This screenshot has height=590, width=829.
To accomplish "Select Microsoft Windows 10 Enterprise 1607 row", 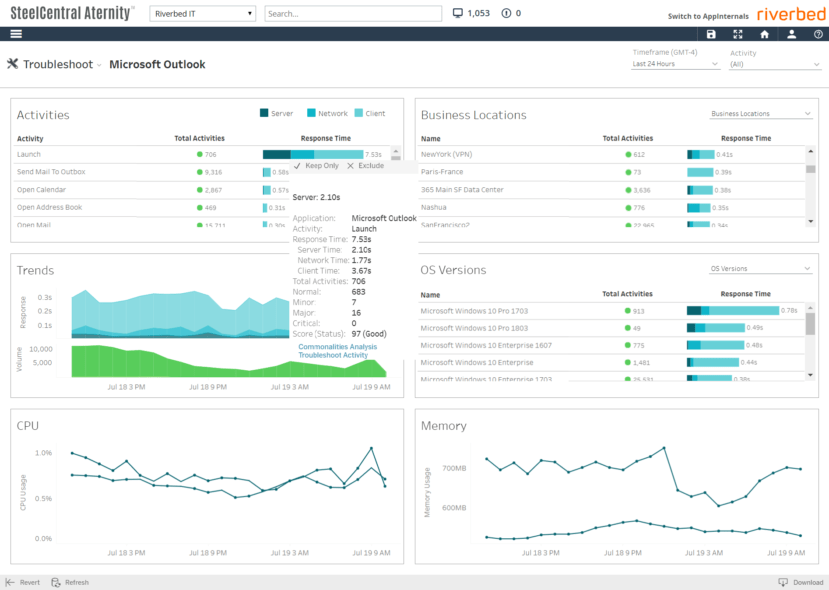I will [x=613, y=346].
